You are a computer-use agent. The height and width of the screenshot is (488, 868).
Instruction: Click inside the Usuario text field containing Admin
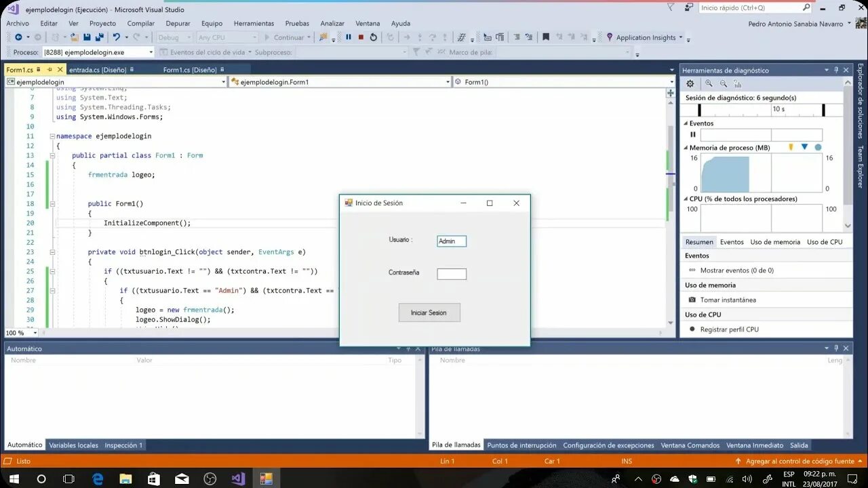coord(452,241)
